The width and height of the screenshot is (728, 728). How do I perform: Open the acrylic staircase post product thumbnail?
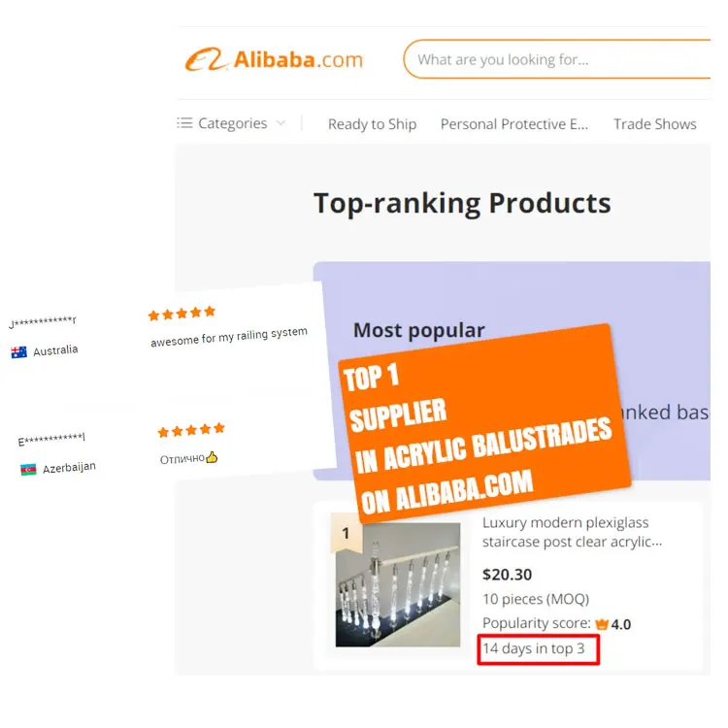(x=398, y=584)
